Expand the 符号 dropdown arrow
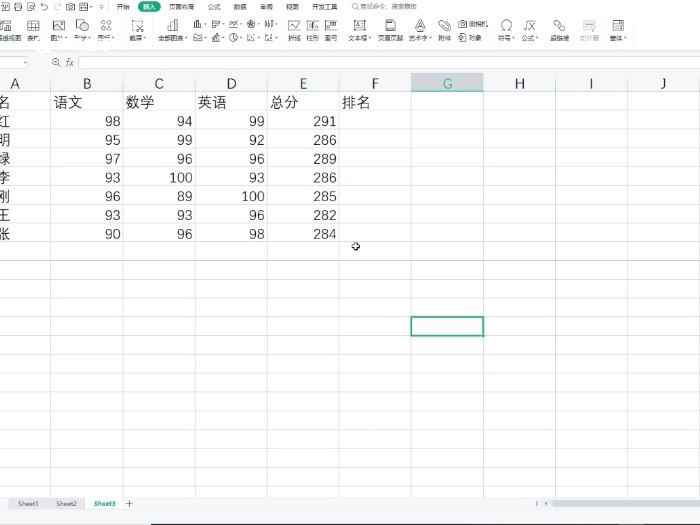This screenshot has height=525, width=700. [513, 38]
